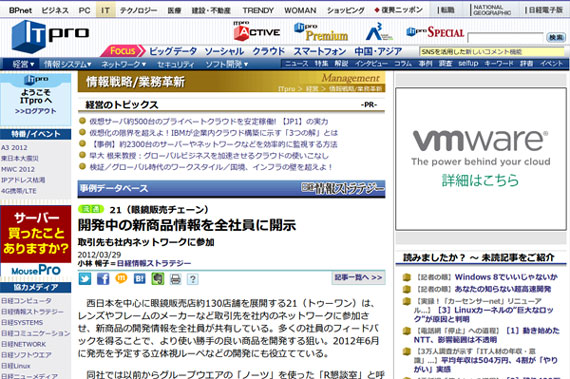Click small ITpro logo in welcome box
The image size is (570, 379).
click(36, 79)
